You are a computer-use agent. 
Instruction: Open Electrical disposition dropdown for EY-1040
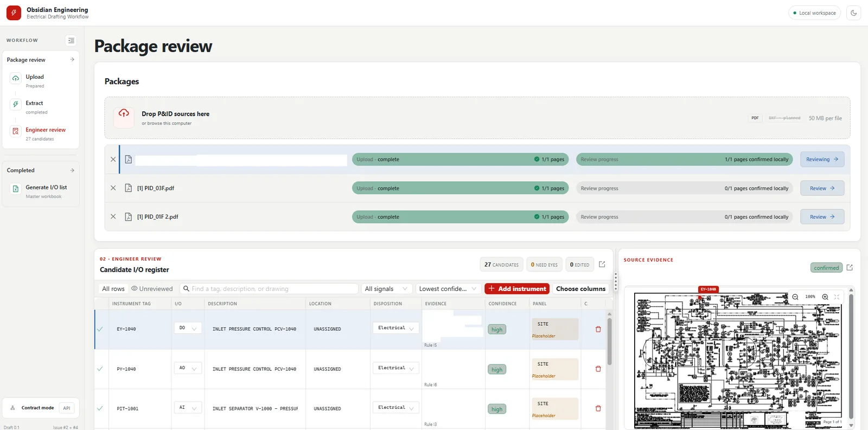pyautogui.click(x=396, y=328)
